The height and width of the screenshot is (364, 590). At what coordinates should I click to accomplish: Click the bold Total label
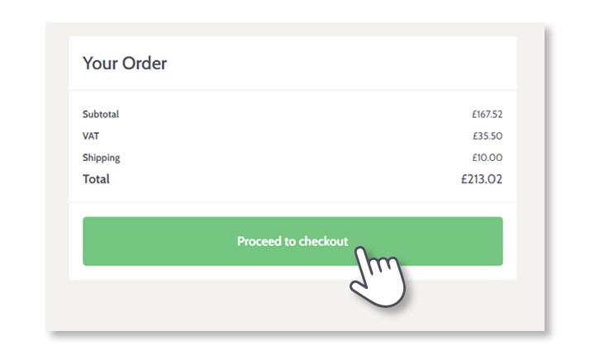[96, 179]
